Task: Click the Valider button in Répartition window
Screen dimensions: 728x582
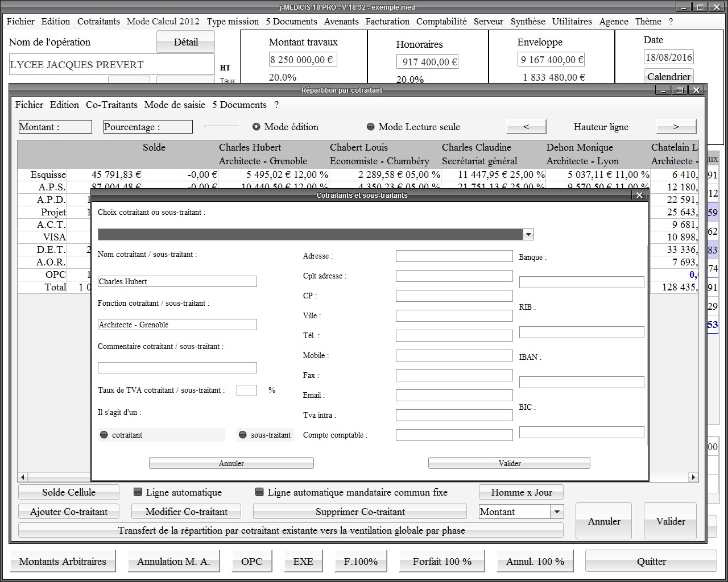Action: 671,521
